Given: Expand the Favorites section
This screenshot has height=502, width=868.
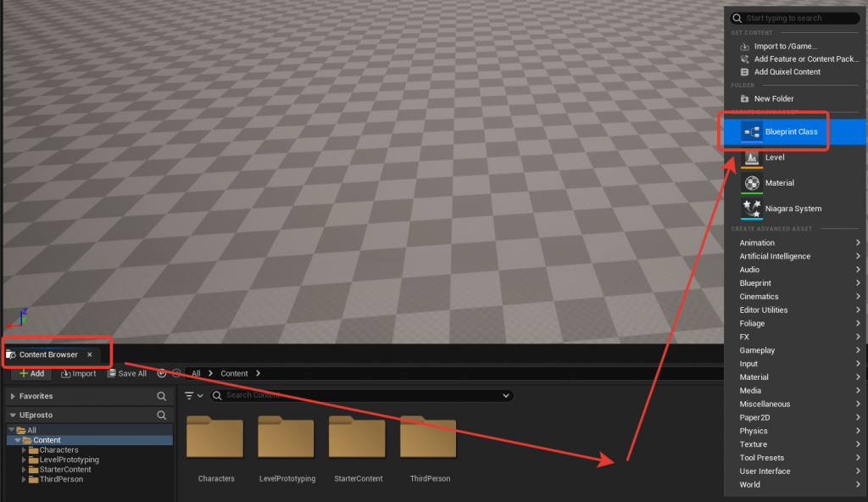Looking at the screenshot, I should pyautogui.click(x=13, y=396).
